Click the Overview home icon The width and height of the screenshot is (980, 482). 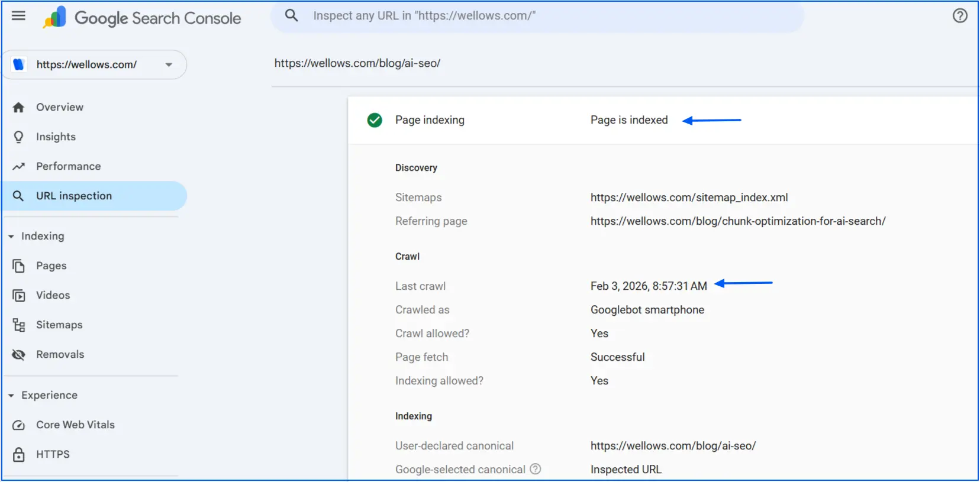18,108
